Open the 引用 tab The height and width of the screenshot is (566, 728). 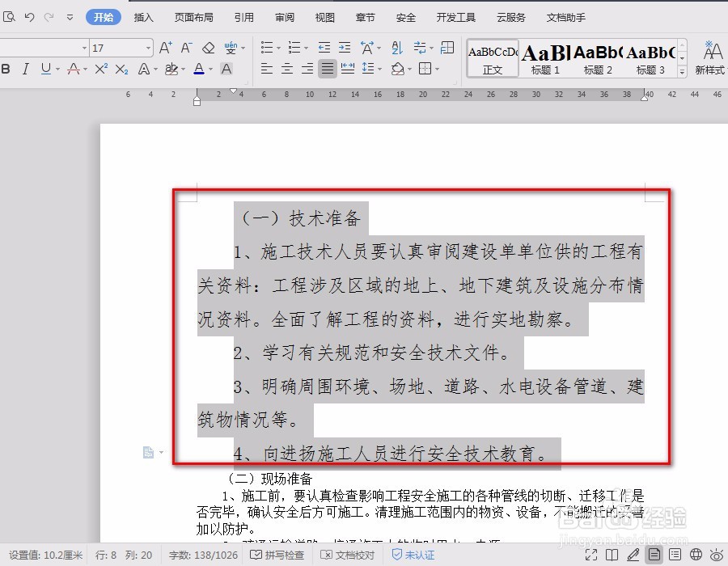tap(244, 18)
